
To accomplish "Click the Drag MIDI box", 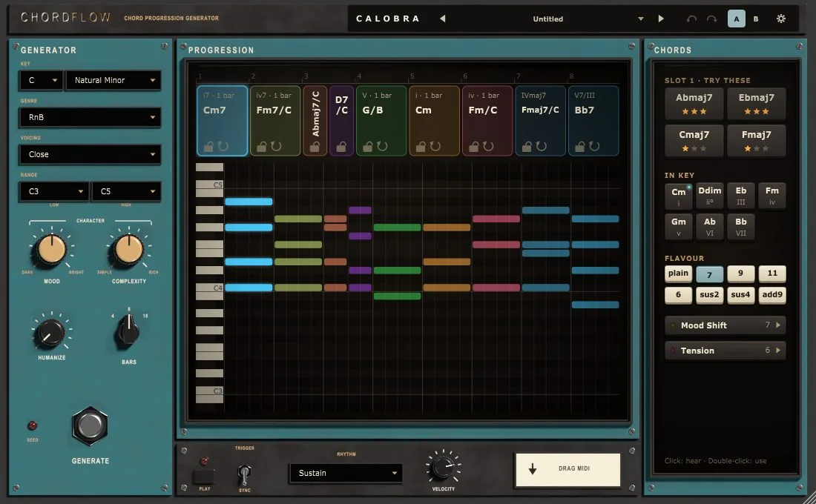I will tap(567, 470).
